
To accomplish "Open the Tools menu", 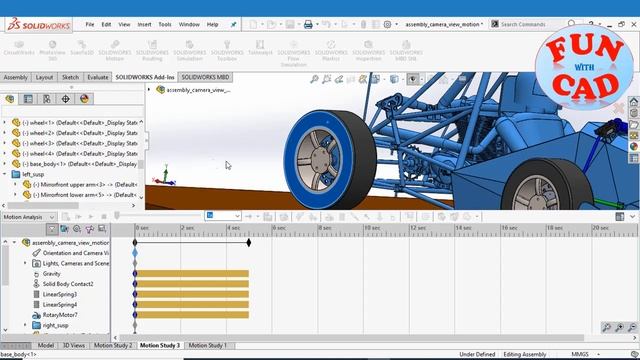I will (165, 24).
